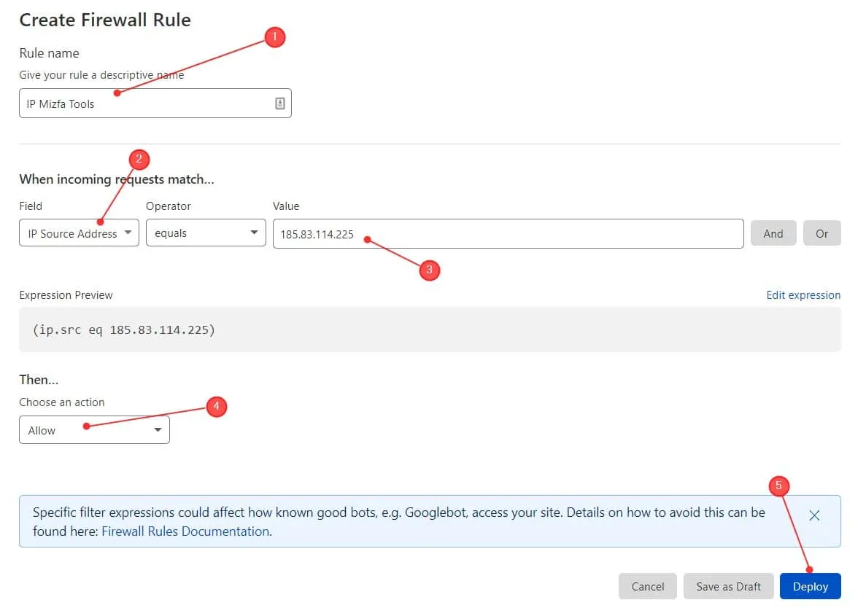Click the 'Rule name' label

49,53
